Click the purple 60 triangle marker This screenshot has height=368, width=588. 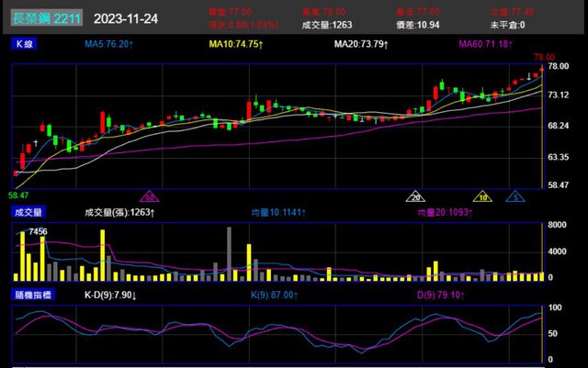click(x=148, y=196)
